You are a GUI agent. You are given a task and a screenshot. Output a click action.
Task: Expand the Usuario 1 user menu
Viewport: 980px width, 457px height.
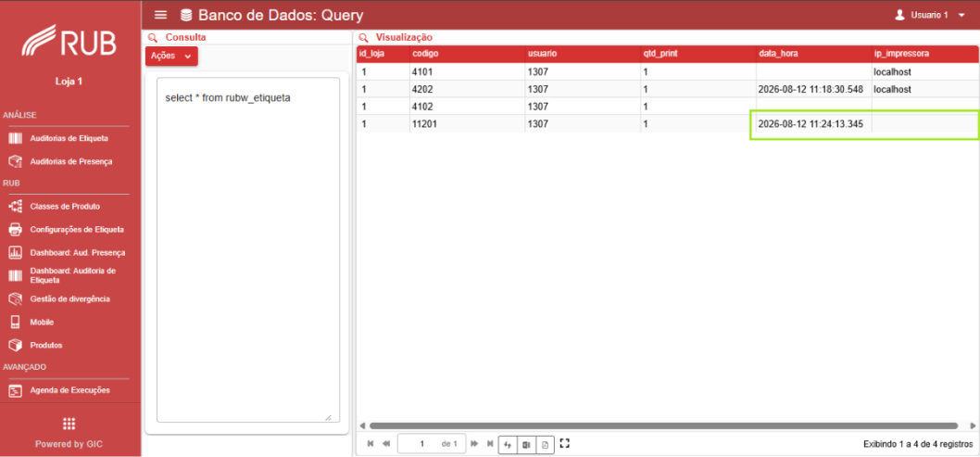tap(930, 15)
